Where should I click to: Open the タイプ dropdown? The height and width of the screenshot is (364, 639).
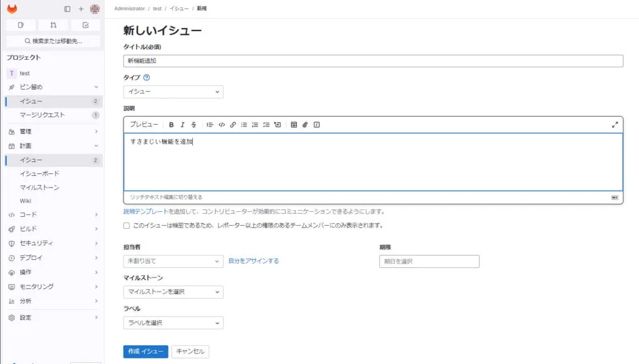point(173,92)
